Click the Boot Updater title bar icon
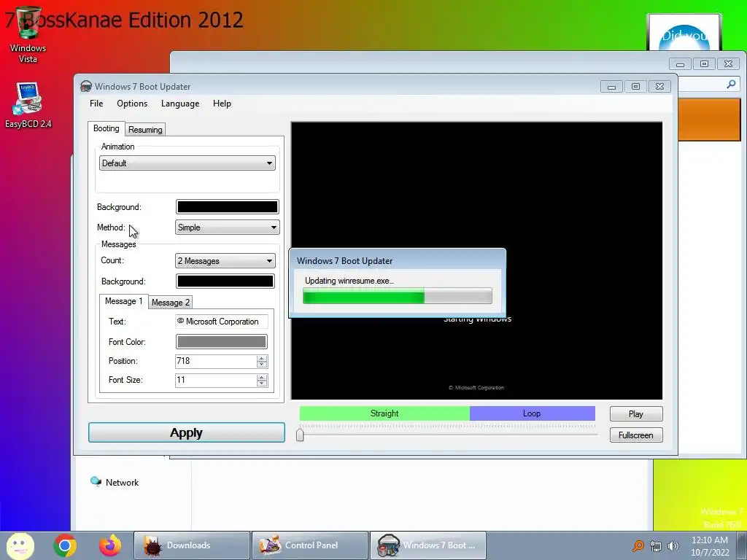Viewport: 747px width, 560px height. pyautogui.click(x=86, y=86)
